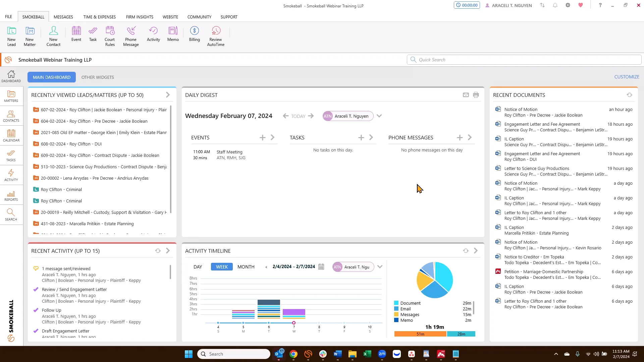Create an Event from the ribbon
The width and height of the screenshot is (644, 362).
point(76,34)
